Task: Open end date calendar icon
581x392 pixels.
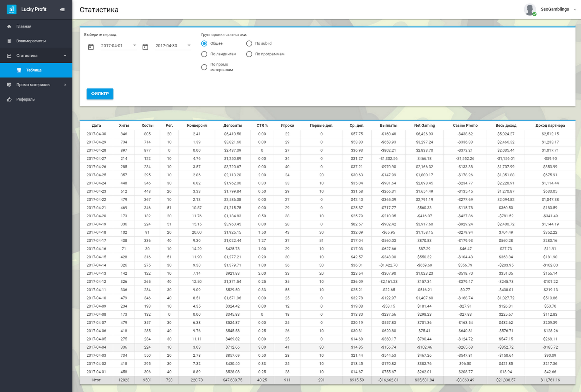Action: (x=145, y=47)
